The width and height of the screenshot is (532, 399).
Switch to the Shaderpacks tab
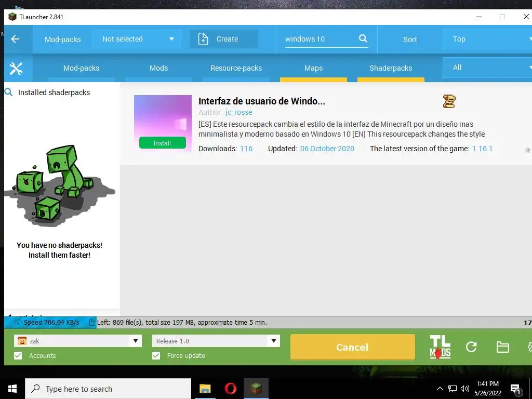pos(391,68)
